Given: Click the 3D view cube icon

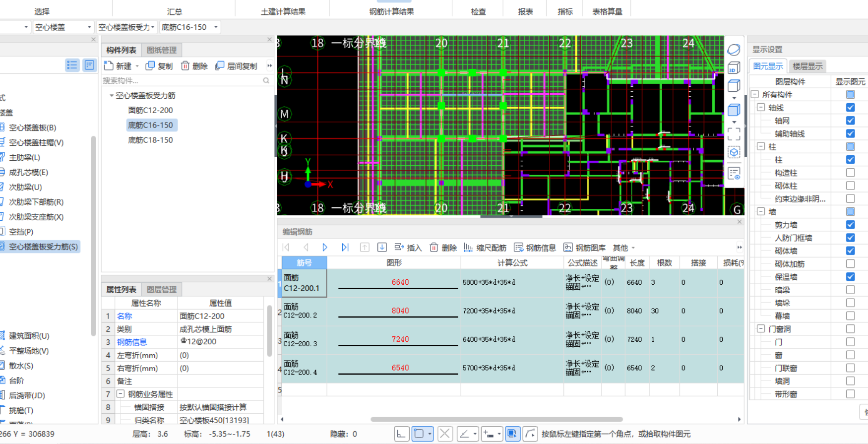Looking at the screenshot, I should pos(734,68).
